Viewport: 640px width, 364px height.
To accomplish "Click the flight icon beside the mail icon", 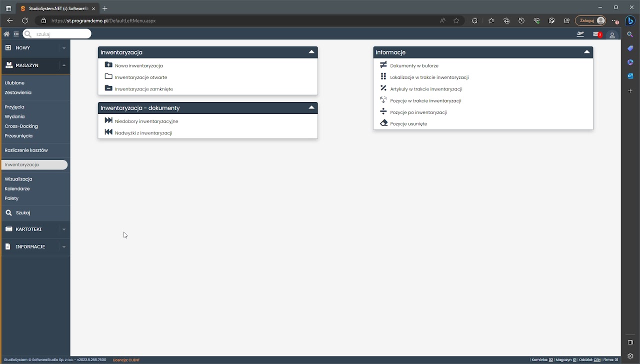I will (x=580, y=34).
